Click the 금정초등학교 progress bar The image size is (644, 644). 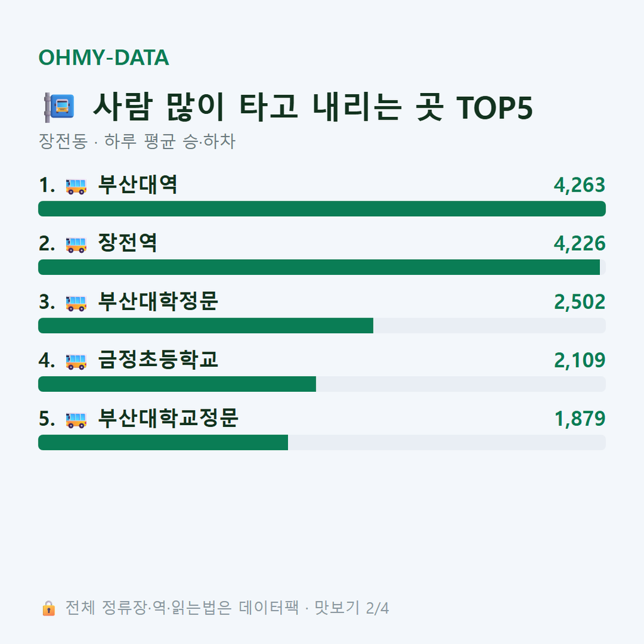(322, 384)
